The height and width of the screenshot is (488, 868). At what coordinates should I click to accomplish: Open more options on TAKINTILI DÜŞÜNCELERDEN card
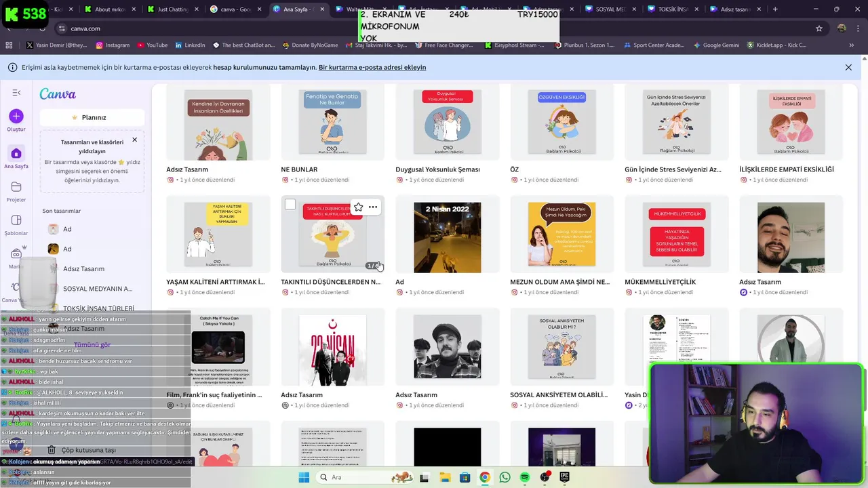373,207
